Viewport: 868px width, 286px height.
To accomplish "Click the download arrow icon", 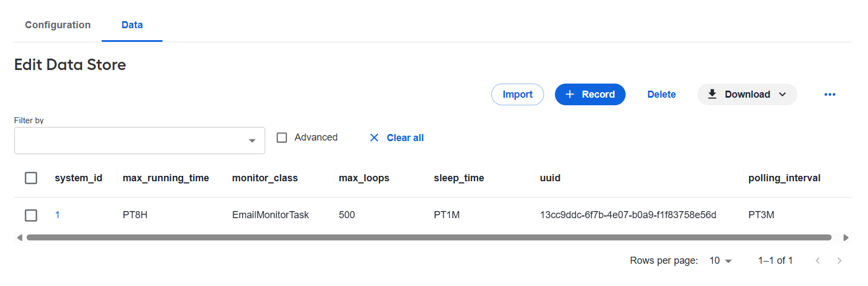I will (712, 94).
